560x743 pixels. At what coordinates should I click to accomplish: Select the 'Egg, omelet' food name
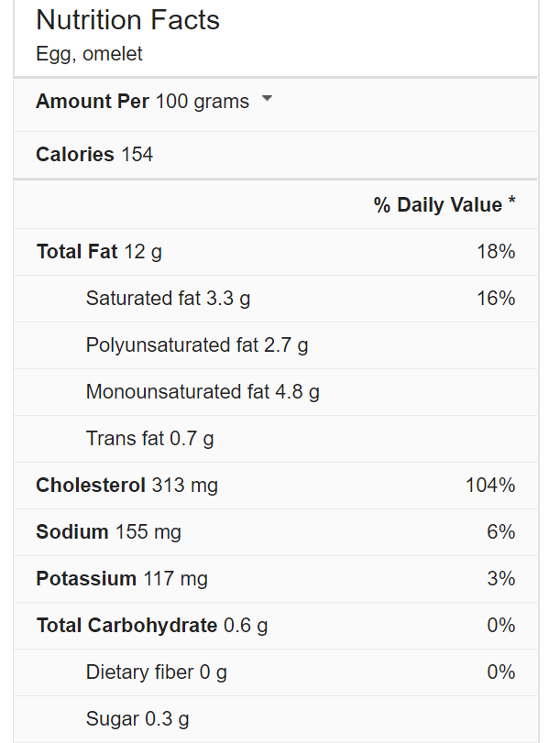pyautogui.click(x=90, y=54)
